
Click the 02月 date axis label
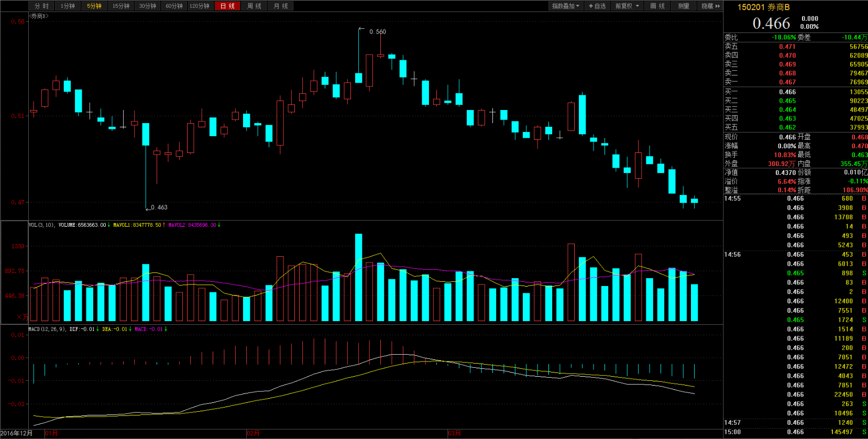tap(253, 434)
